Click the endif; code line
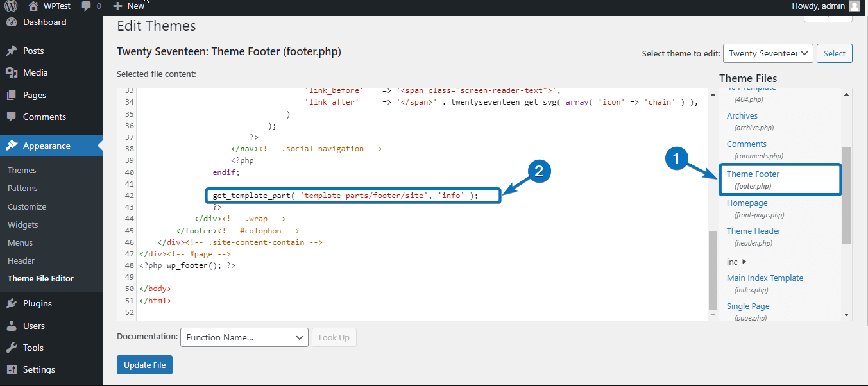 point(226,172)
